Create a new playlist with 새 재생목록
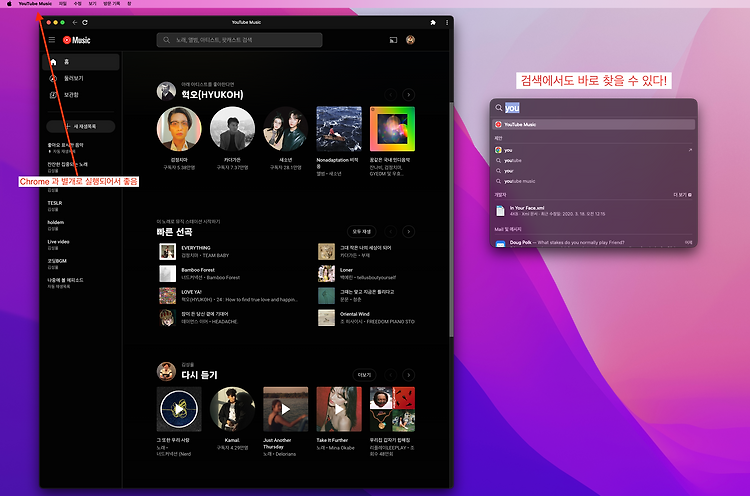 pos(81,126)
